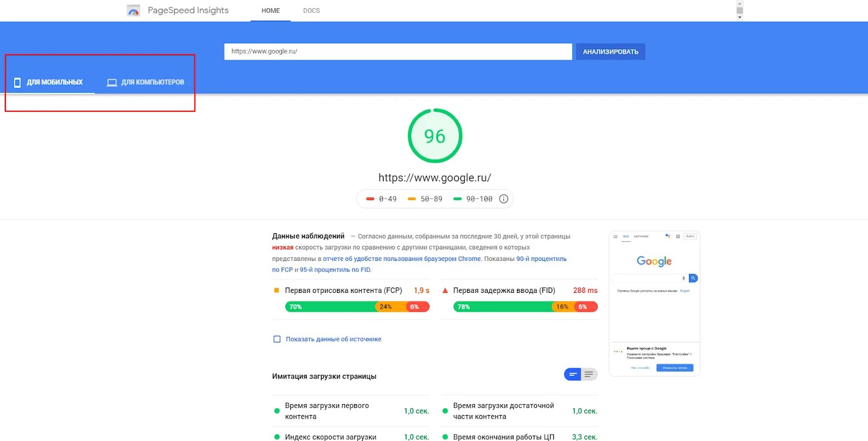The height and width of the screenshot is (441, 868).
Task: Click the 50–89 orange legend marker
Action: click(412, 199)
